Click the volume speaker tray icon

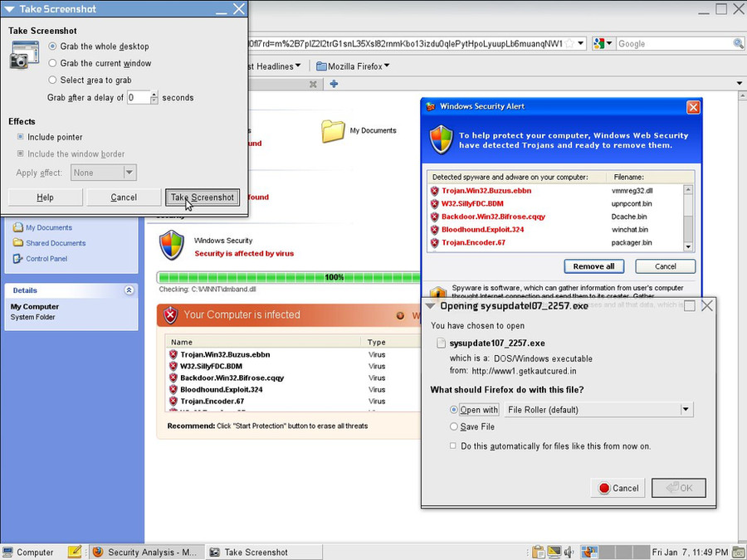[x=569, y=552]
